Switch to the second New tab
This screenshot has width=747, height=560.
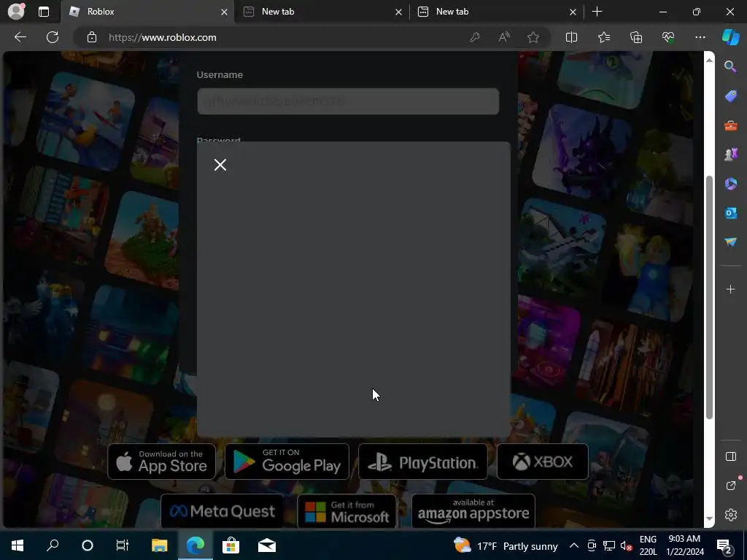[322, 12]
